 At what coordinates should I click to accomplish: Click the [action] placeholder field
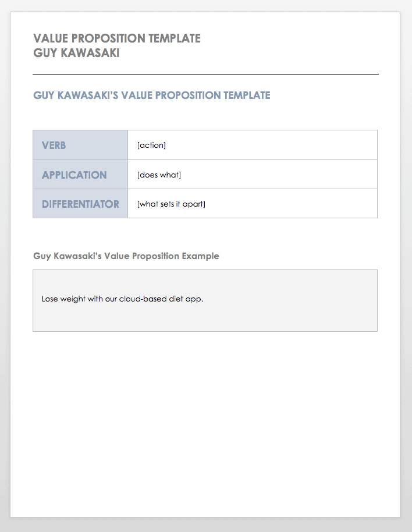[152, 146]
